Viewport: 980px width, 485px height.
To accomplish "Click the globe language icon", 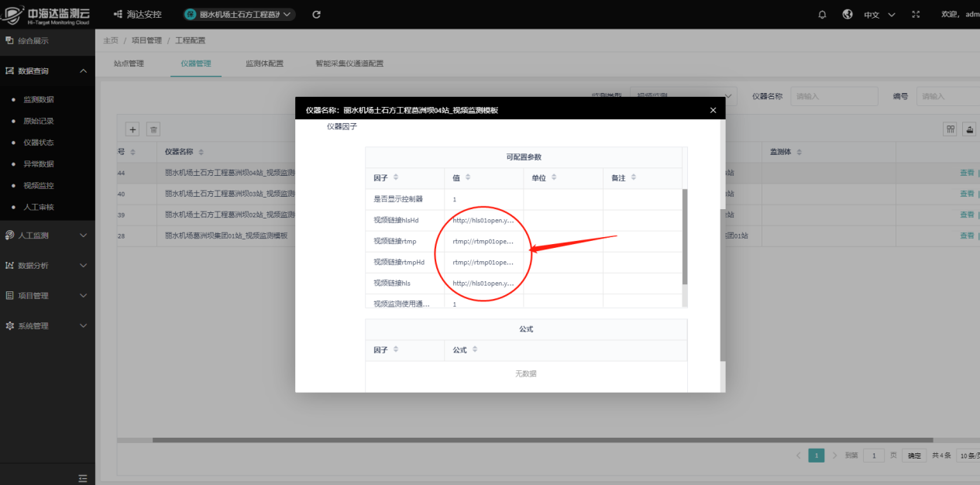I will pos(847,15).
